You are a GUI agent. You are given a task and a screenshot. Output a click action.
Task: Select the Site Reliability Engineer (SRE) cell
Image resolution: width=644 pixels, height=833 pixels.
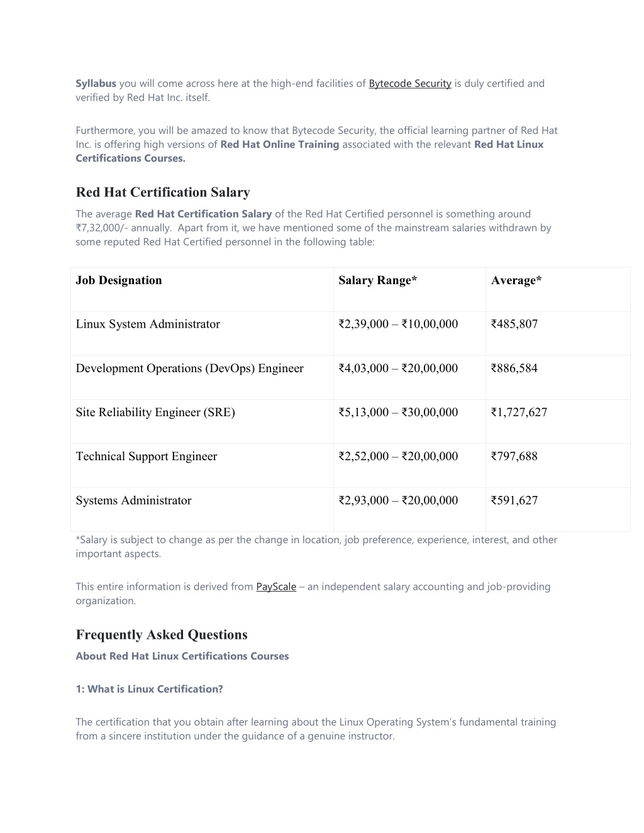[x=202, y=422]
